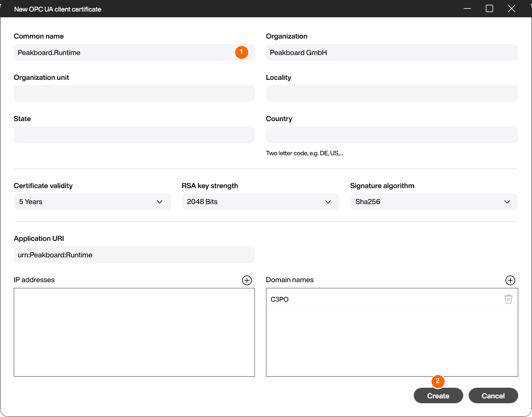
Task: Close the New OPC UA client certificate window
Action: [512, 8]
